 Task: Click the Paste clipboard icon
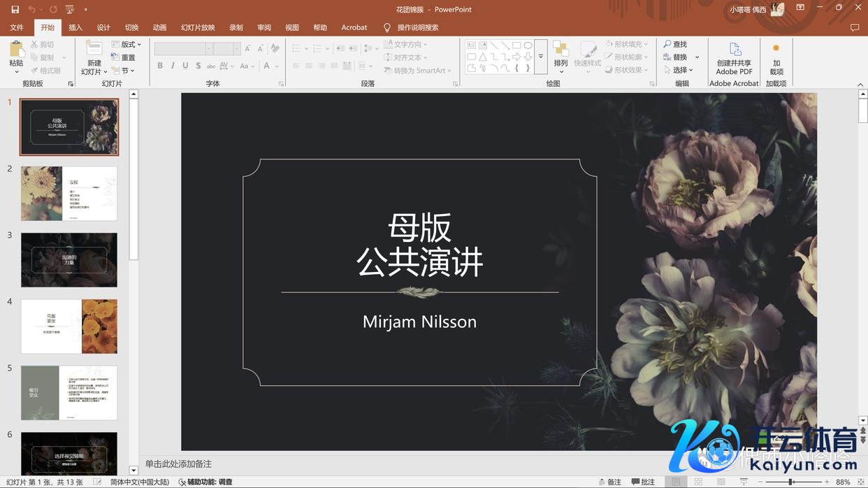[15, 55]
